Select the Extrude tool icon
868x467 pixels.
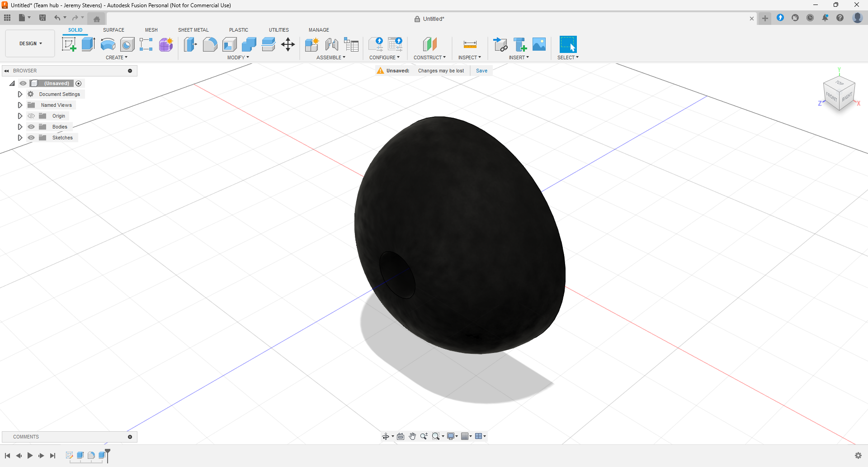point(88,44)
